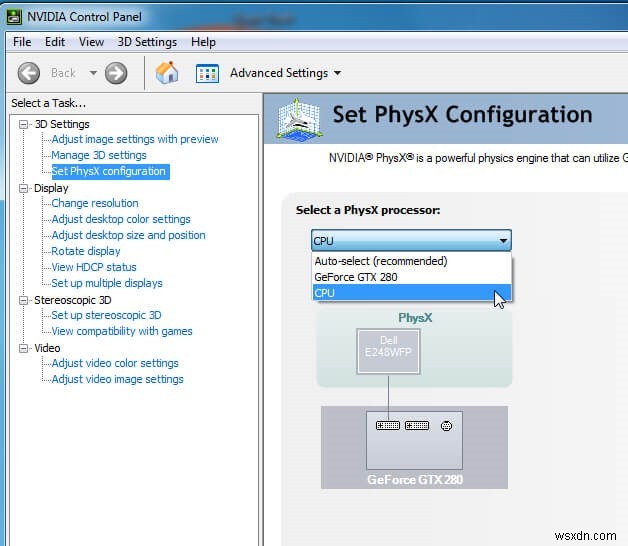Click the Back arrow button

tap(28, 73)
